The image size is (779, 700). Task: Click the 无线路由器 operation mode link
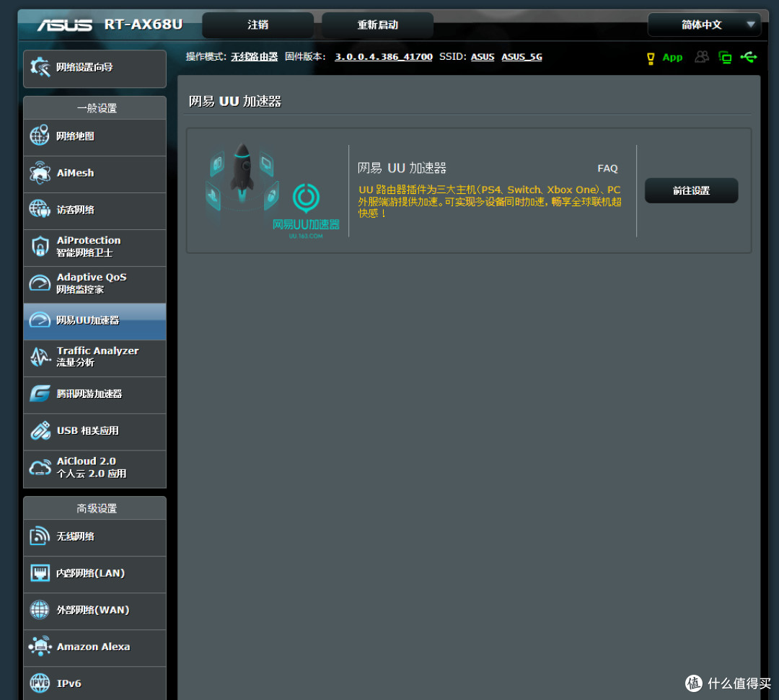[254, 57]
